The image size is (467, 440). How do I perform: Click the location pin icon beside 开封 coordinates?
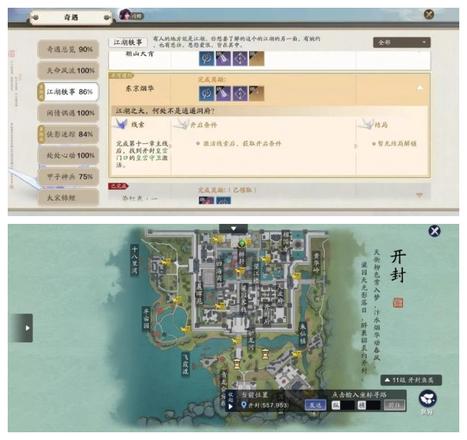244,405
